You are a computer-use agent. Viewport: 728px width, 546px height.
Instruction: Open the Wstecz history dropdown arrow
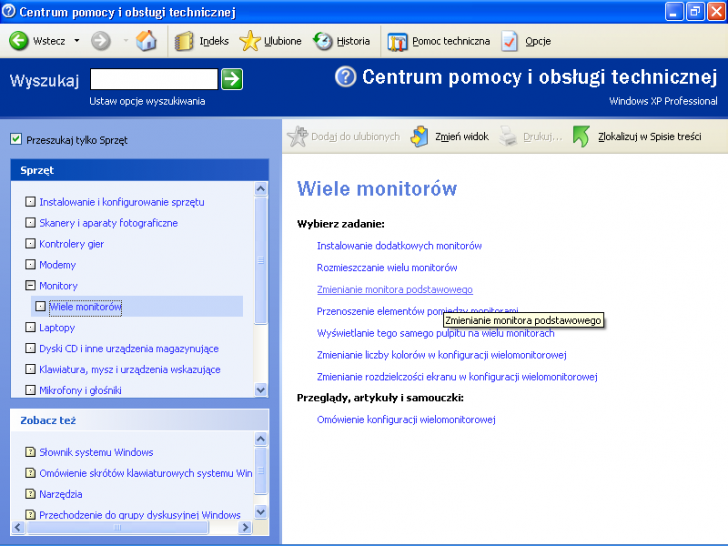[x=77, y=41]
